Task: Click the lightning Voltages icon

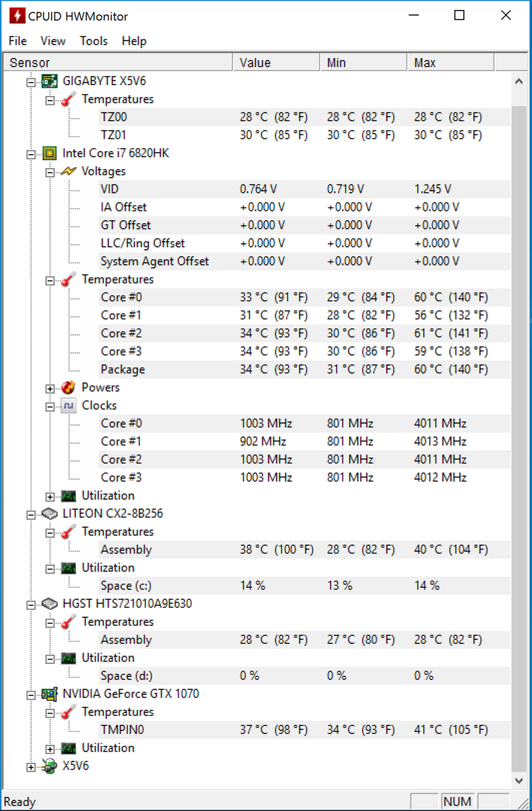Action: (x=68, y=172)
